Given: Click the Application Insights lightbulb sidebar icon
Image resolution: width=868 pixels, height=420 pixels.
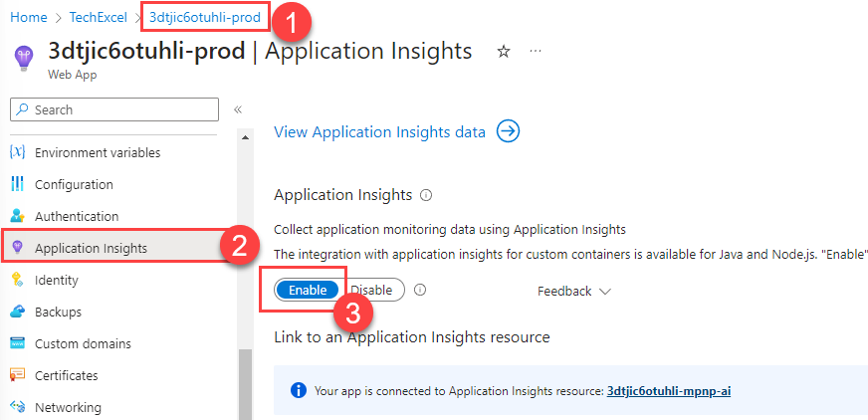Looking at the screenshot, I should (x=18, y=248).
